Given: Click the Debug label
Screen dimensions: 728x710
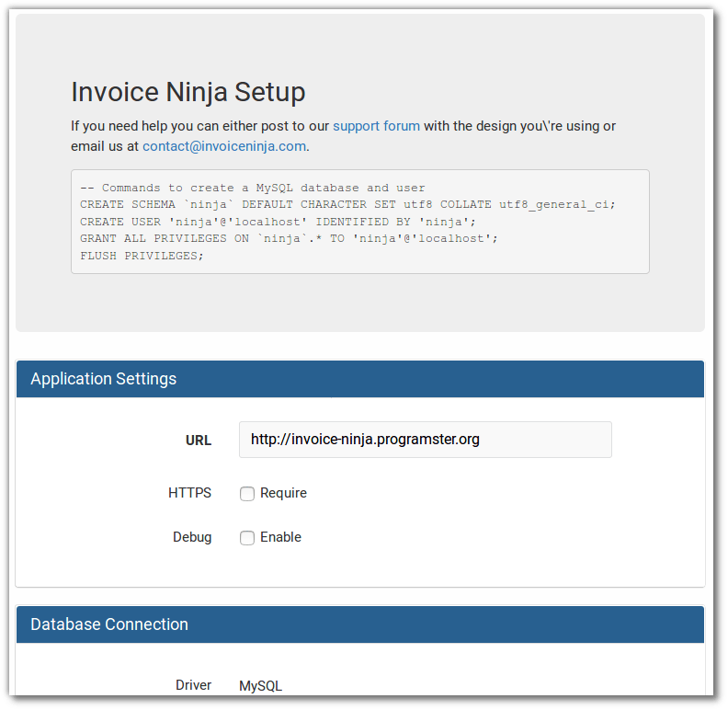Looking at the screenshot, I should (x=192, y=537).
